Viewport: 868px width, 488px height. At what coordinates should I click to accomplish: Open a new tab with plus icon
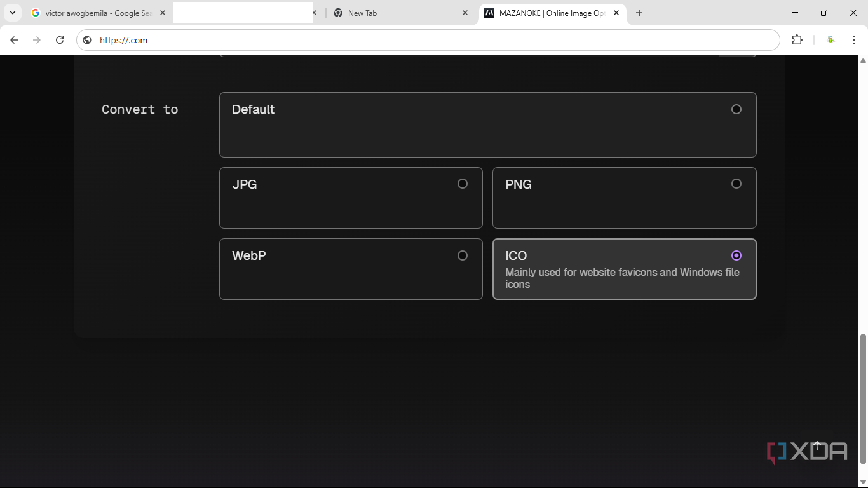click(639, 13)
